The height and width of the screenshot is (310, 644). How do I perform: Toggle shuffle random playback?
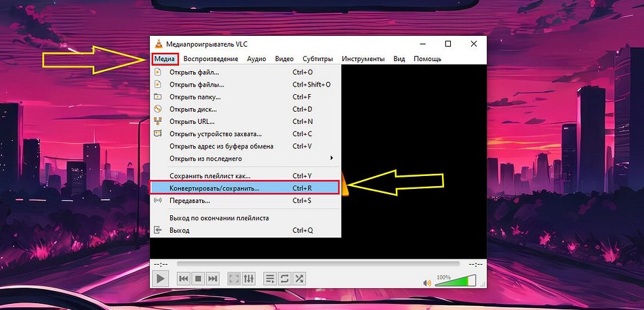coord(299,279)
